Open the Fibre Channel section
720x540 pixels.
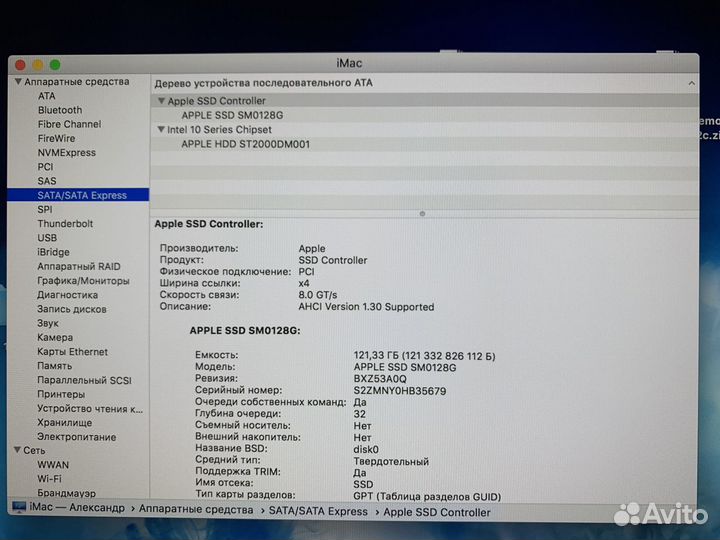pyautogui.click(x=69, y=124)
